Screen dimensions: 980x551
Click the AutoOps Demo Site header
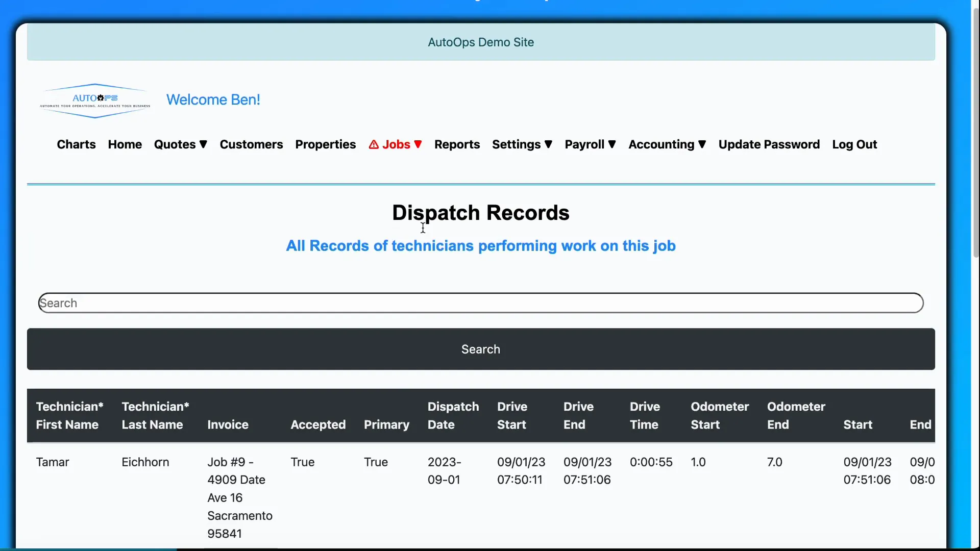click(x=480, y=42)
